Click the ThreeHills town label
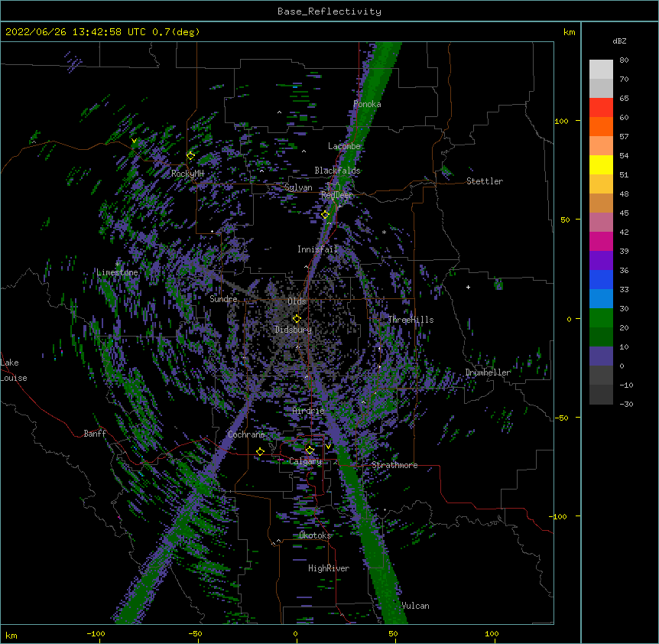The height and width of the screenshot is (644, 659). pos(411,320)
